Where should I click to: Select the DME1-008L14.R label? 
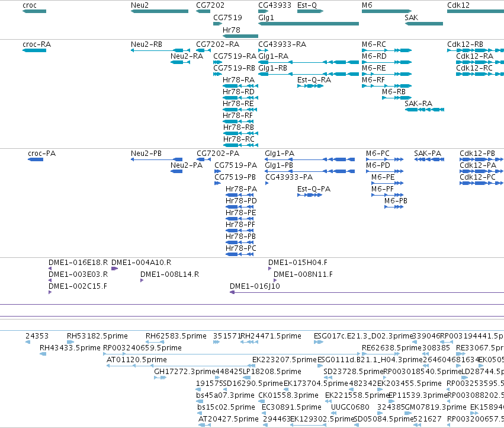[x=170, y=274]
